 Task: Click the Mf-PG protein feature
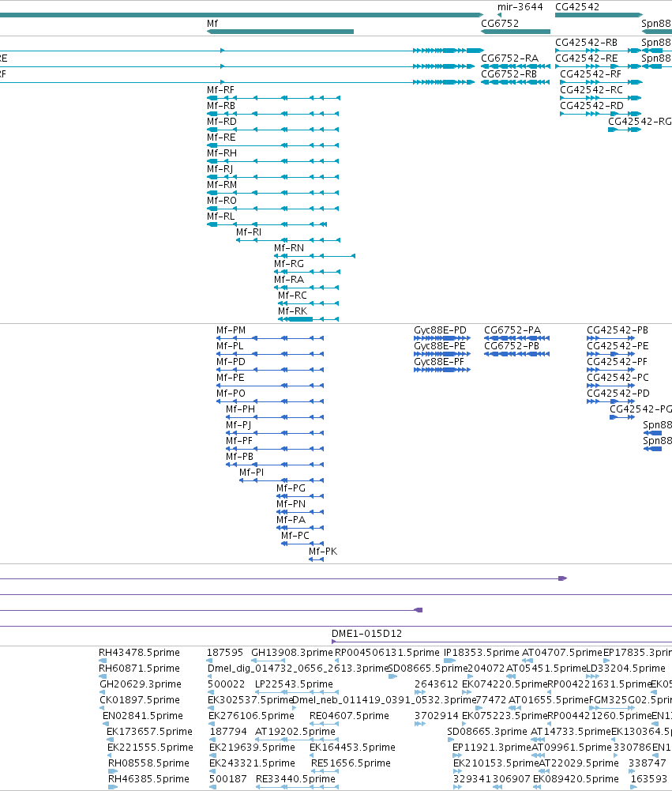[300, 496]
